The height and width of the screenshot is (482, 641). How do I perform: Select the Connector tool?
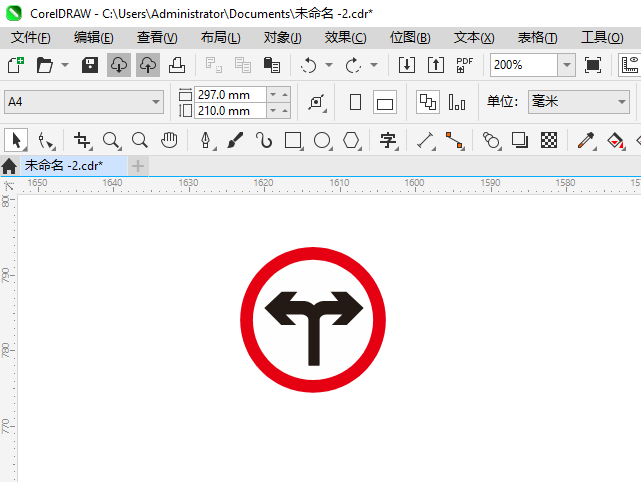click(x=455, y=141)
